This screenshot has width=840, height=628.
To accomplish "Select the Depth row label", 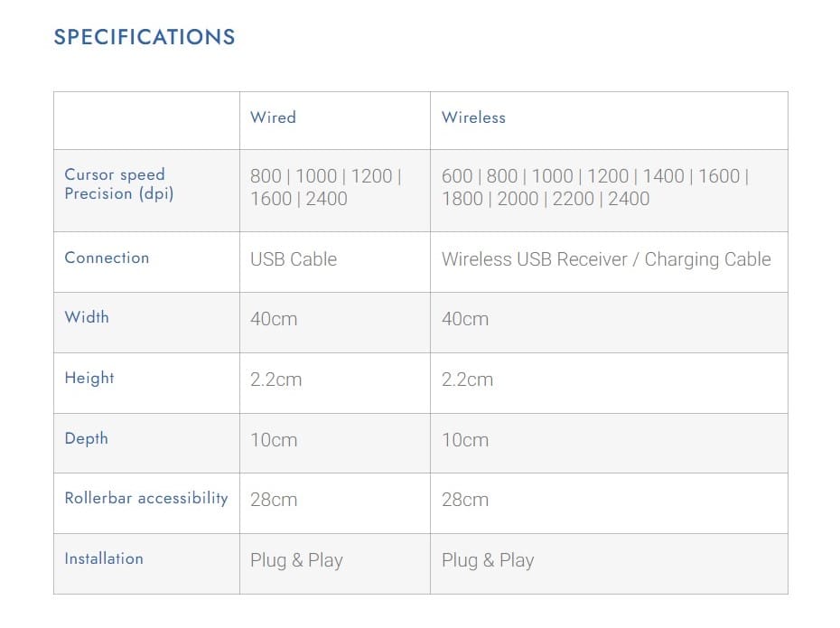I will [87, 438].
